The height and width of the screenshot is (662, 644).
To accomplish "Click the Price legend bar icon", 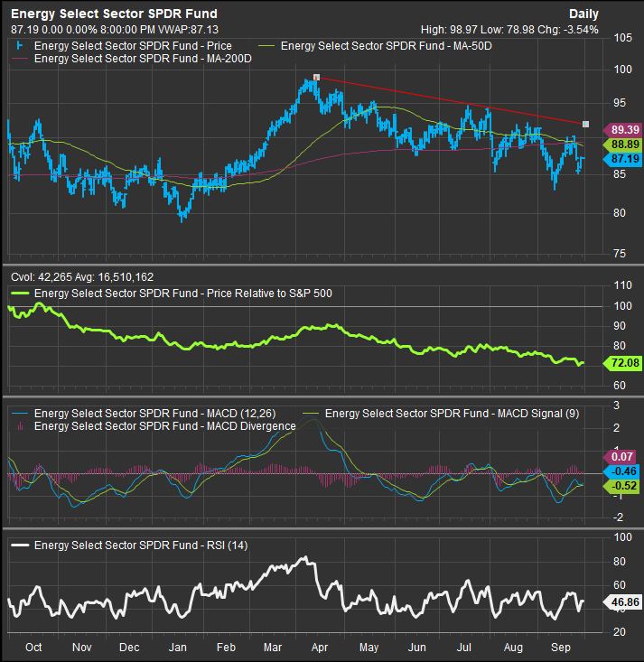I will [x=20, y=45].
